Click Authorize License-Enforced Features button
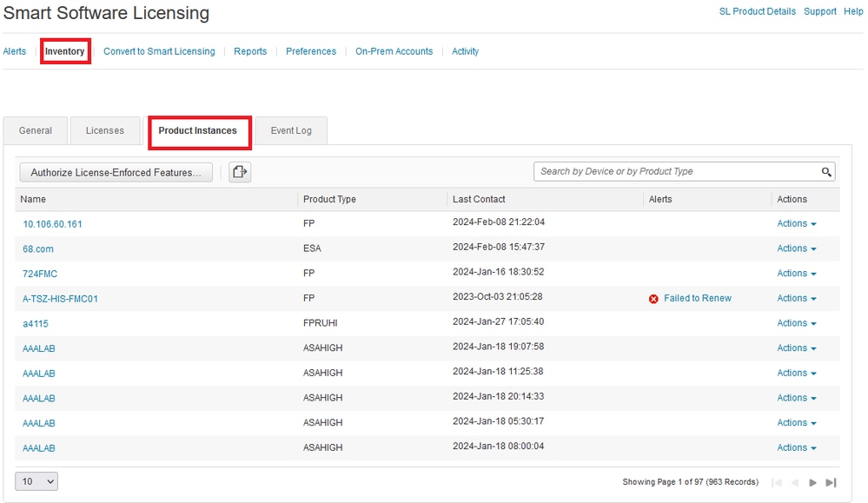Viewport: 868px width, 503px height. 116,173
